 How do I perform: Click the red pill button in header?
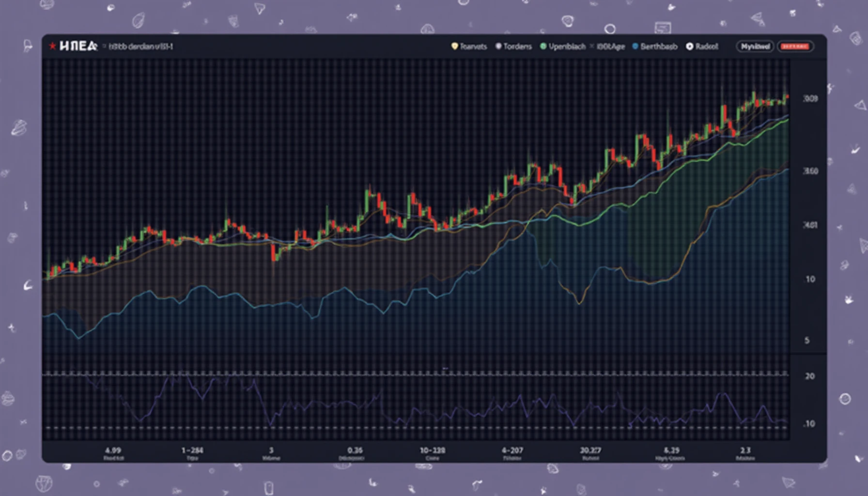[x=795, y=46]
